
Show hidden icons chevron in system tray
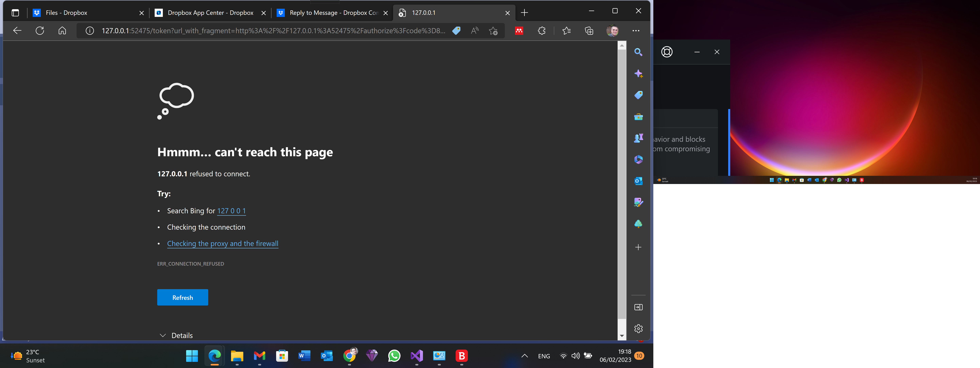[x=524, y=356]
